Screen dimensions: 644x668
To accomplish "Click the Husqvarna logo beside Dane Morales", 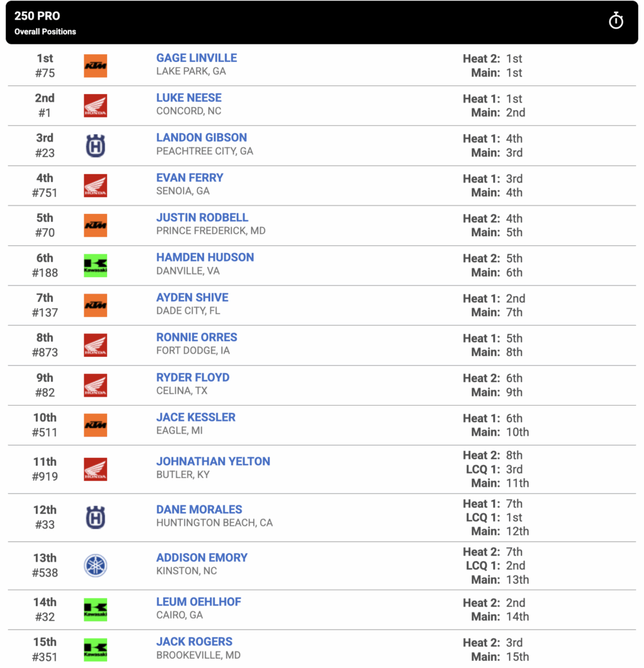I will 95,517.
